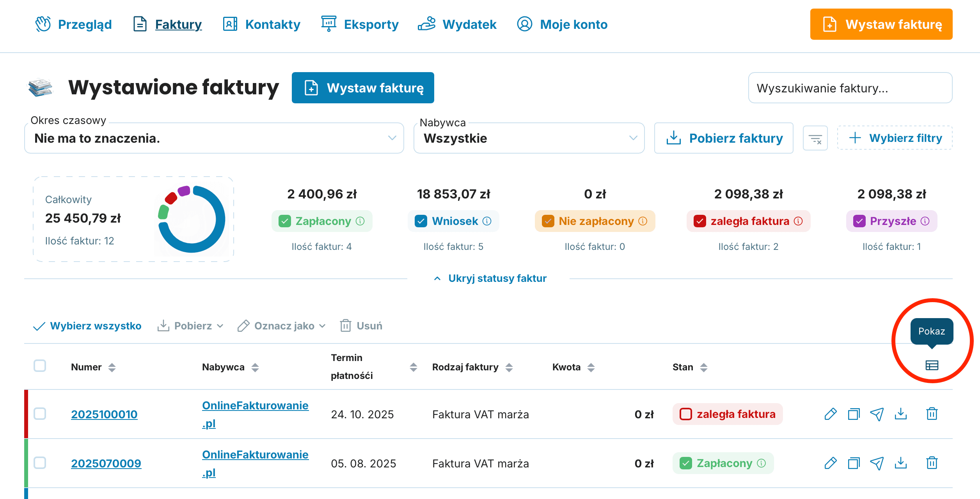Viewport: 980px width, 499px height.
Task: Duplicate invoice 2025070009 using copy icon
Action: [x=854, y=463]
